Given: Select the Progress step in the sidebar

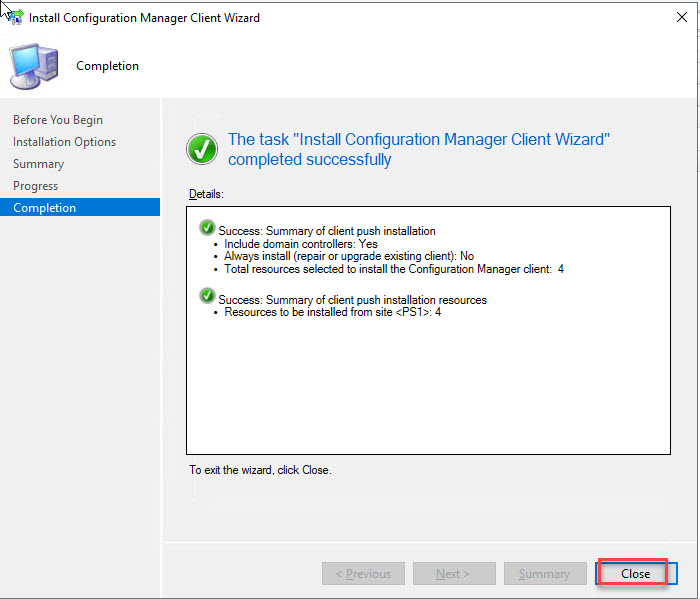Looking at the screenshot, I should [35, 186].
